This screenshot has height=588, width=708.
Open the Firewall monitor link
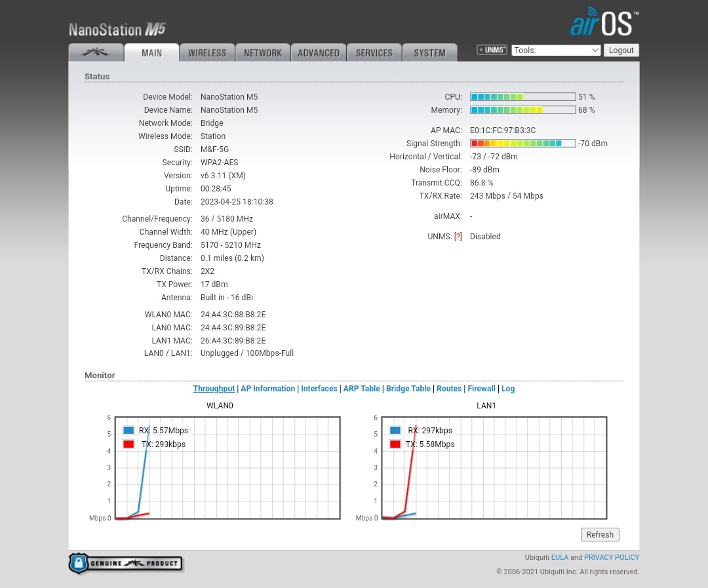481,388
